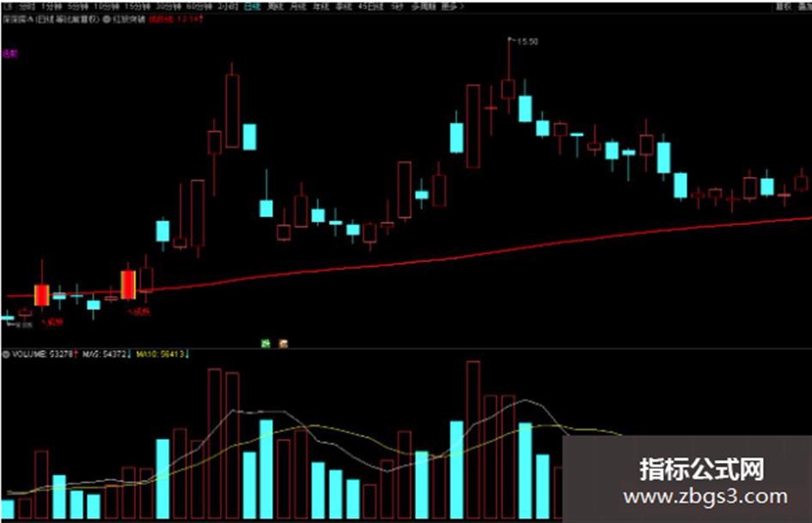Select the 45日线 period tab
The width and height of the screenshot is (812, 523).
tap(371, 7)
